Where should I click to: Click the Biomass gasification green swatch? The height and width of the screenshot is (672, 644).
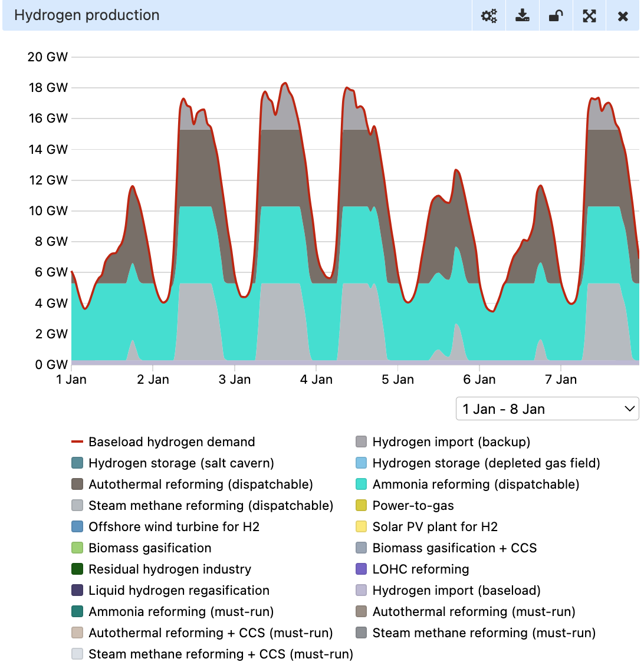(77, 548)
